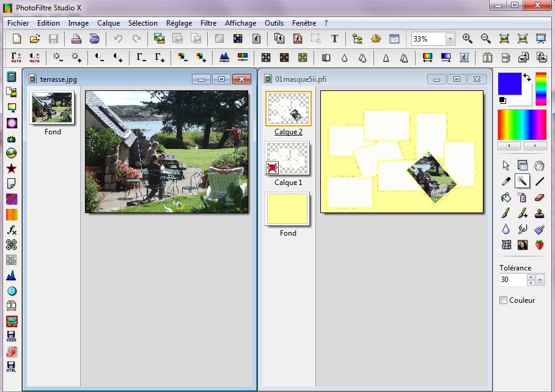The width and height of the screenshot is (555, 392).
Task: Show next palette with right arrow button
Action: (535, 146)
